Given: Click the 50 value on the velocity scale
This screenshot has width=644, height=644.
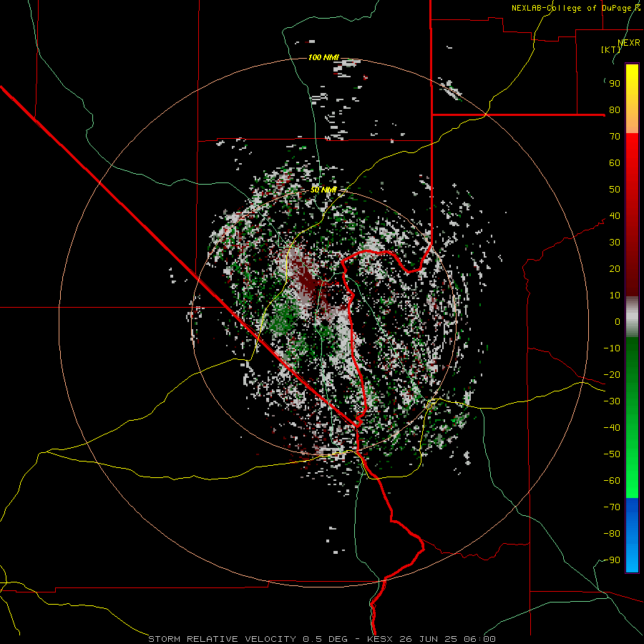Looking at the screenshot, I should (615, 190).
